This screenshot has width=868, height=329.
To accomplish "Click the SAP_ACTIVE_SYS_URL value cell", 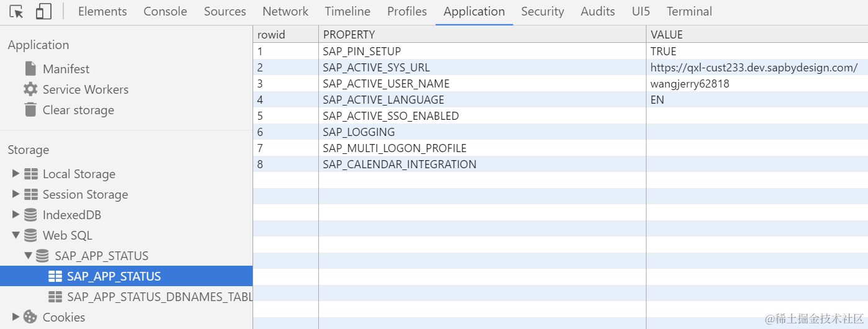I will (754, 68).
